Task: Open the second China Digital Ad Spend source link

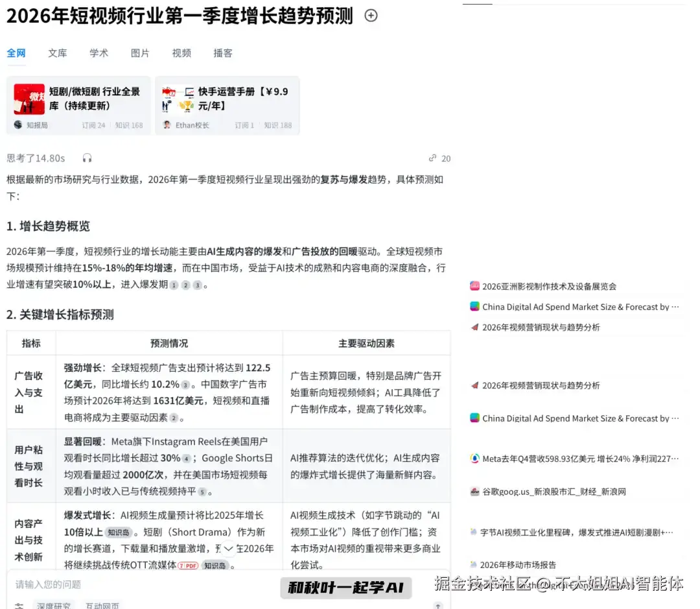Action: [580, 419]
